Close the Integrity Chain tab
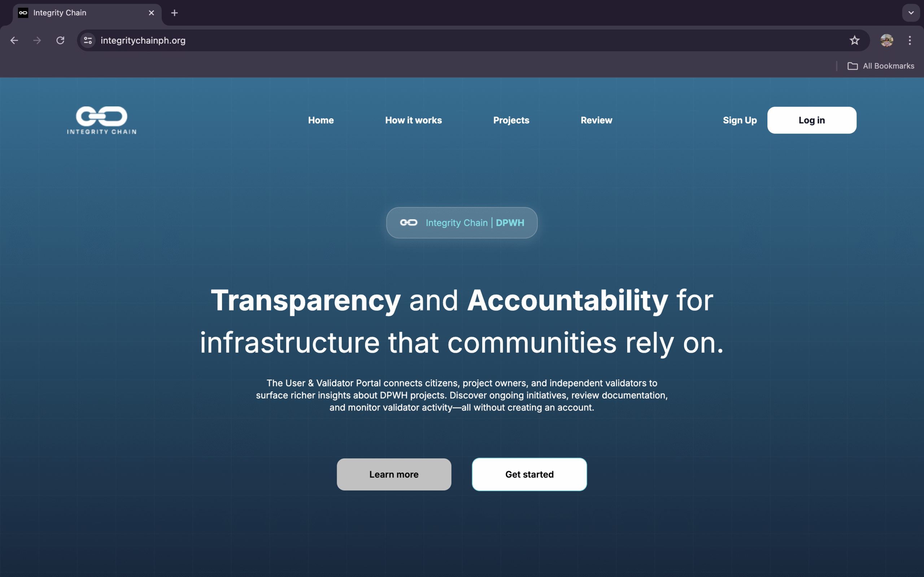 [x=151, y=13]
